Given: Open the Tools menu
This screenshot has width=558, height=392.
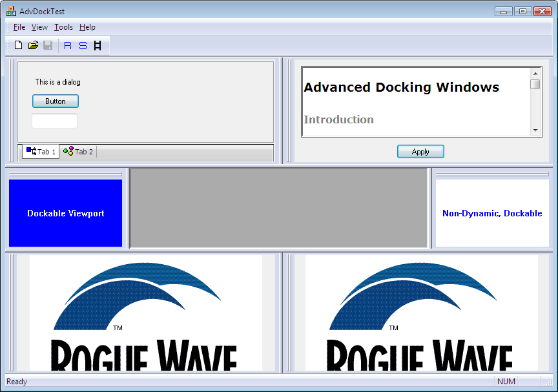Looking at the screenshot, I should tap(63, 27).
